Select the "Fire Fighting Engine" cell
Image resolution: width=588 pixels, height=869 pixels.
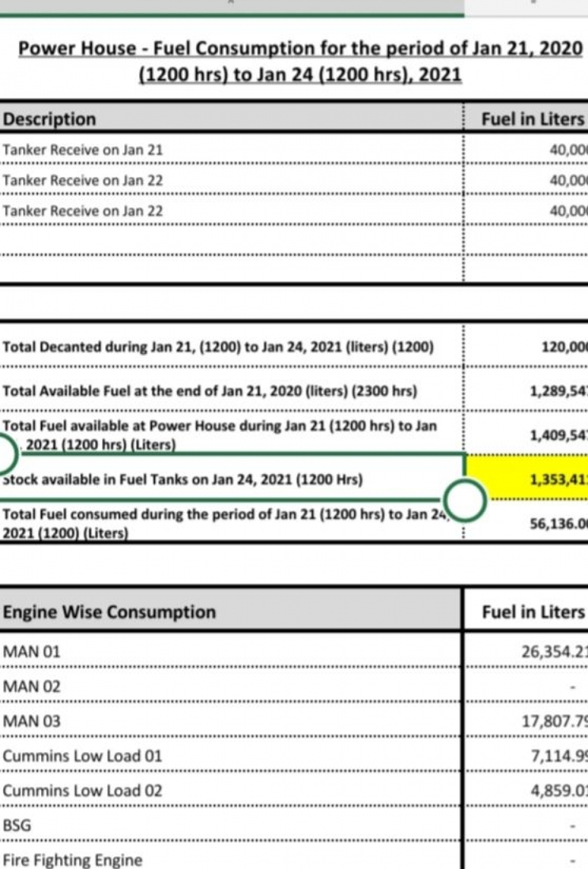230,857
